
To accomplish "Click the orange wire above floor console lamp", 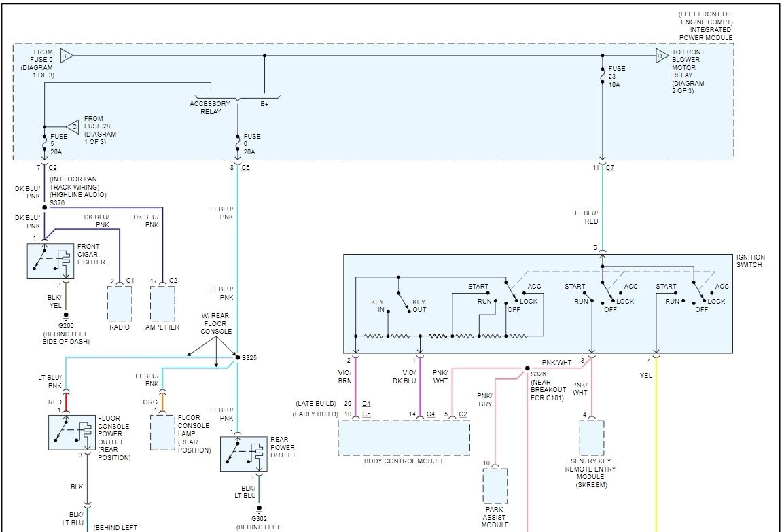I will [x=162, y=402].
